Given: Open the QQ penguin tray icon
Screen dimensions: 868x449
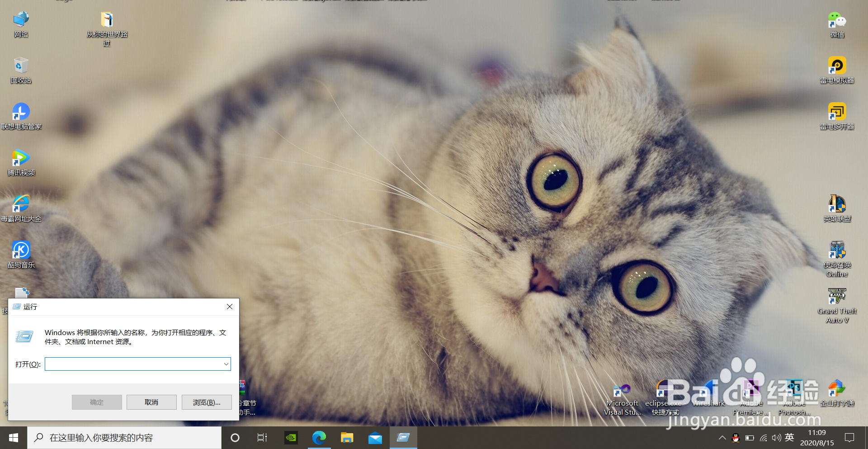Looking at the screenshot, I should click(736, 438).
